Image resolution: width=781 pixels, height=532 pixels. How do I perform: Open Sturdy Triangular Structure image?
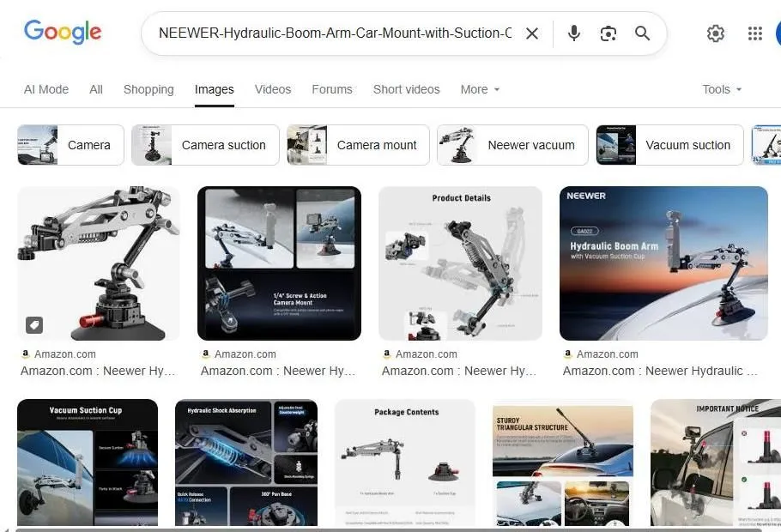click(x=563, y=462)
